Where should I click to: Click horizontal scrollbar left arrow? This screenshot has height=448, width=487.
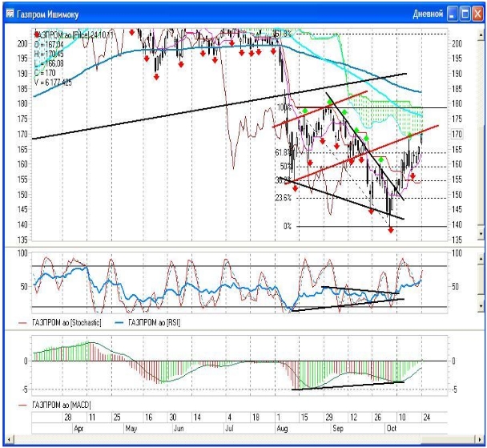click(x=10, y=439)
